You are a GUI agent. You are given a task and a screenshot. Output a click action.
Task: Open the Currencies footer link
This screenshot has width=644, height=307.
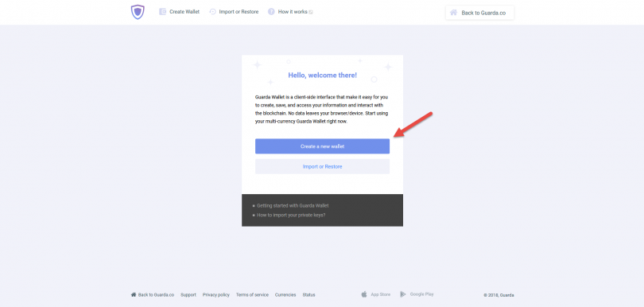285,294
